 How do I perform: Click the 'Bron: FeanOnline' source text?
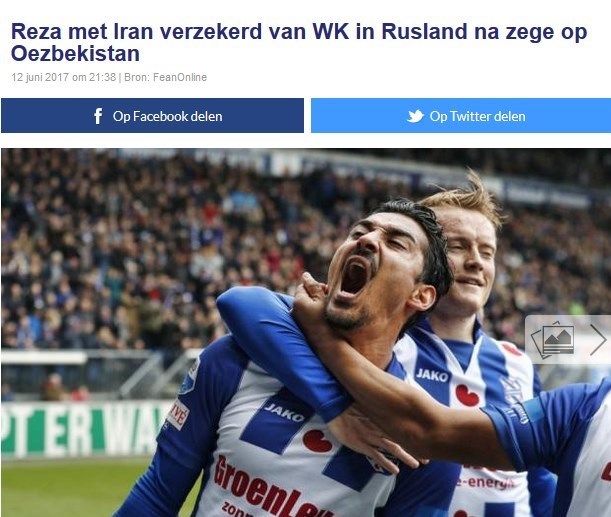[x=166, y=77]
